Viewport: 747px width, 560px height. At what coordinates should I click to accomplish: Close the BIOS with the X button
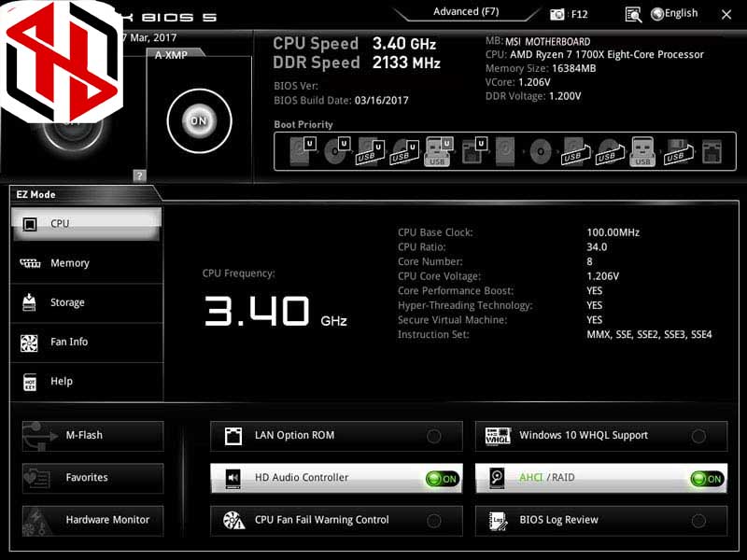pyautogui.click(x=726, y=15)
